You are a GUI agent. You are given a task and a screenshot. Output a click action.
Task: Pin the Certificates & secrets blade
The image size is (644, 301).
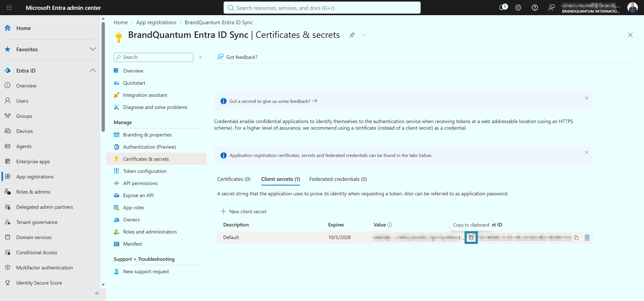(x=352, y=35)
